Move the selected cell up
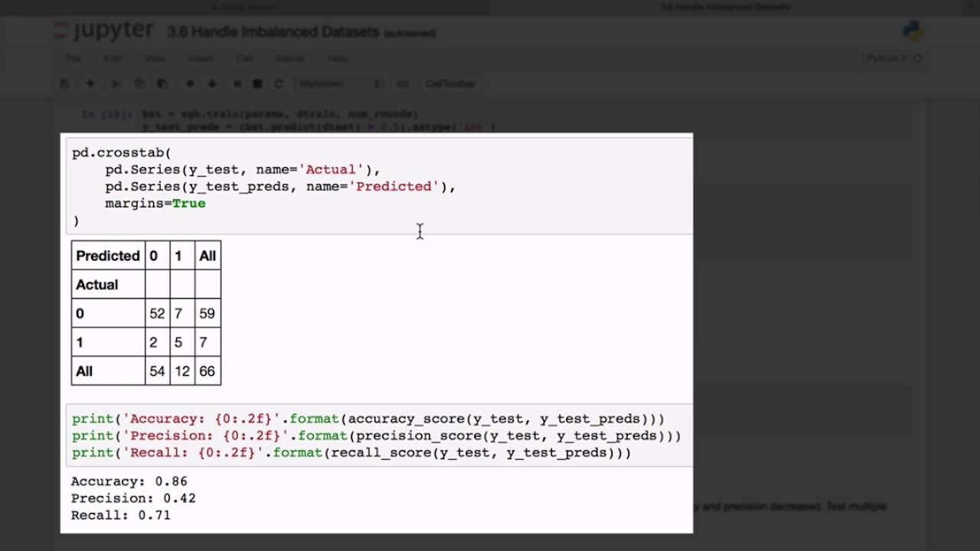 click(190, 83)
